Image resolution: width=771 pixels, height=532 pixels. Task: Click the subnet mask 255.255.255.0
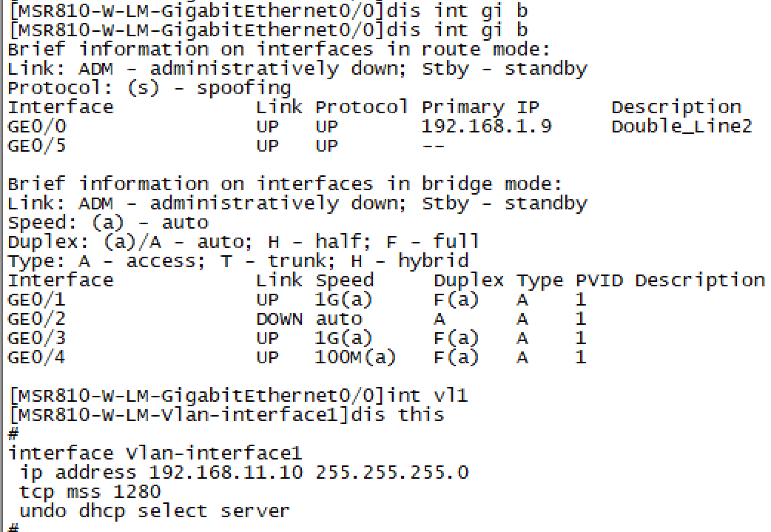tap(391, 473)
